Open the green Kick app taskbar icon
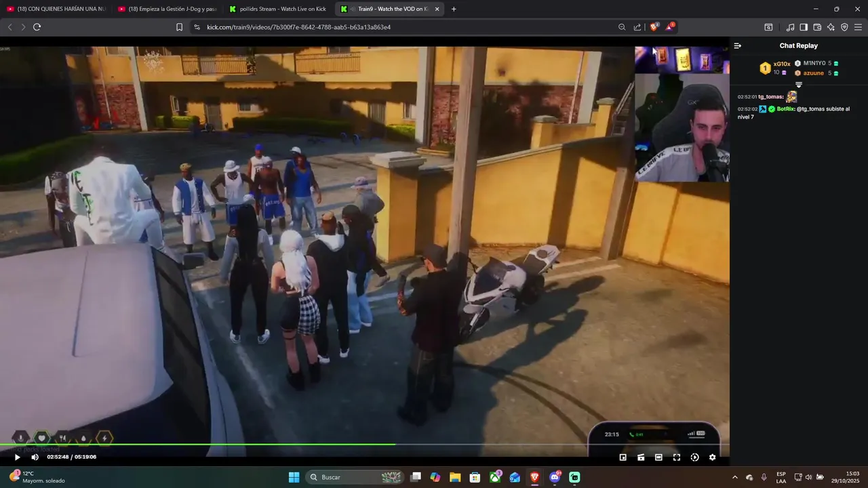 click(574, 477)
